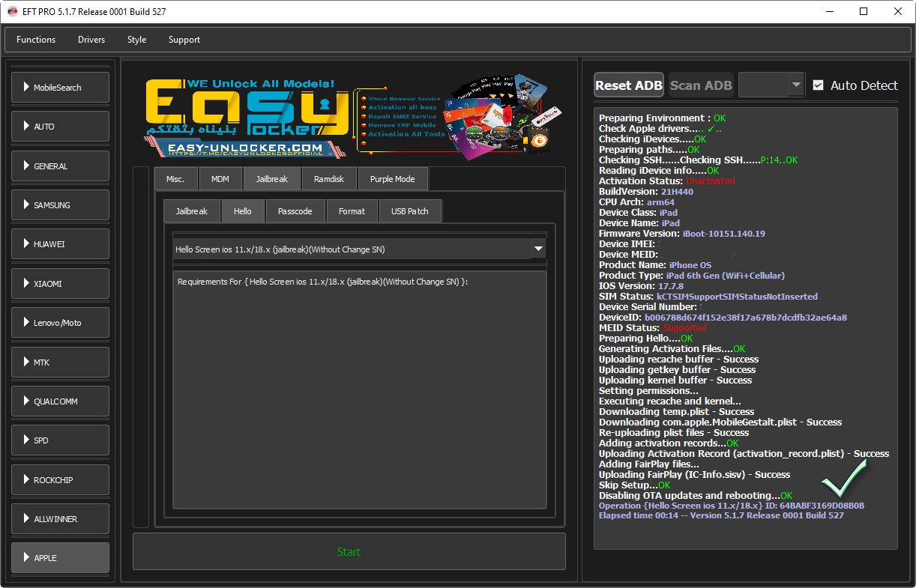Open the ALLWINNER device section
Screen dimensions: 916x588
60,519
